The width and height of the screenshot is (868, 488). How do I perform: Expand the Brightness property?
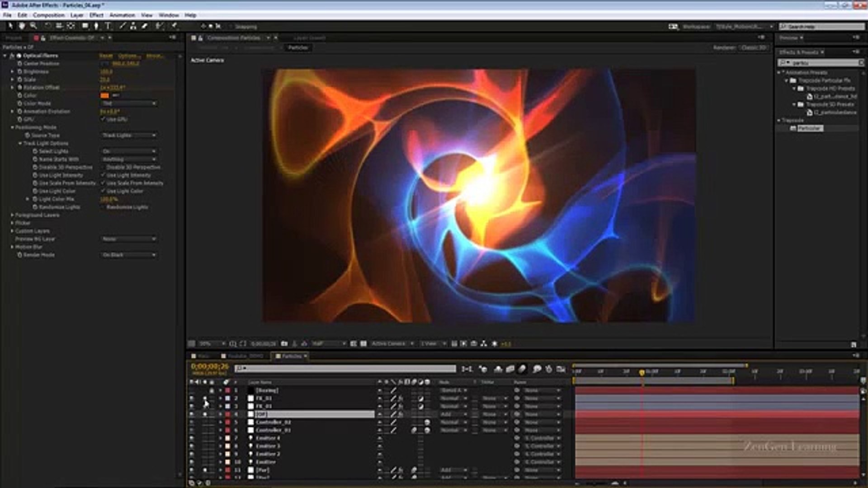pos(13,72)
